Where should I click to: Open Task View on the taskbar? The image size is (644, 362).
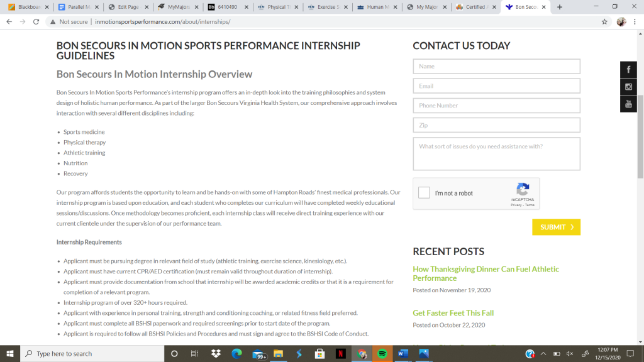click(x=195, y=353)
